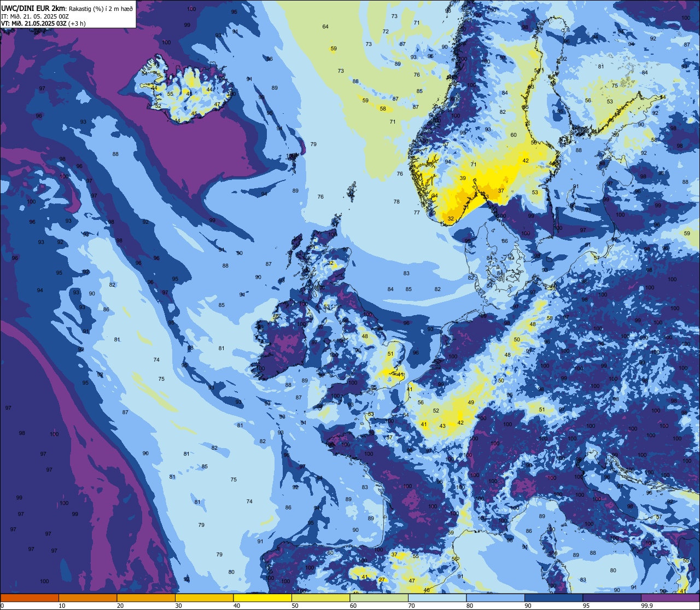Click the 90–95 dark blue legend swatch
This screenshot has width=700, height=610.
point(553,597)
